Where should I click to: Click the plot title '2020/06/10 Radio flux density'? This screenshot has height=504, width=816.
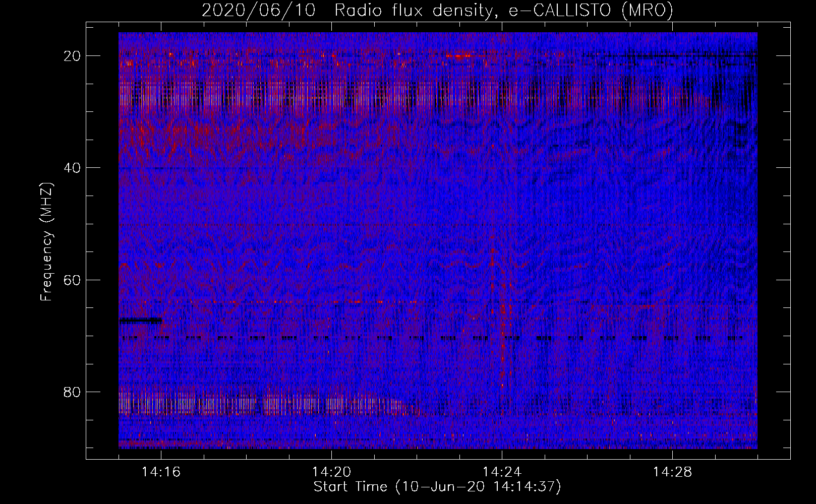click(437, 11)
